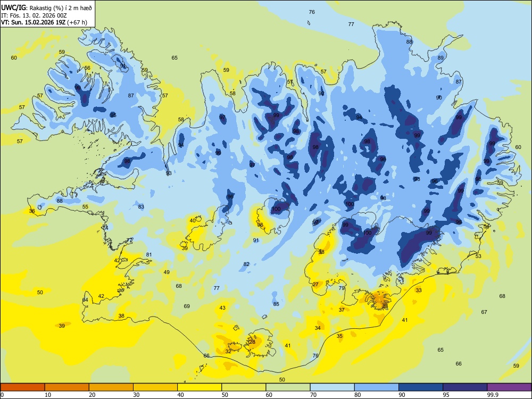Screen dimensions: 532x399
Task: Click the humidity value "56" on the map
Action: coord(88,68)
